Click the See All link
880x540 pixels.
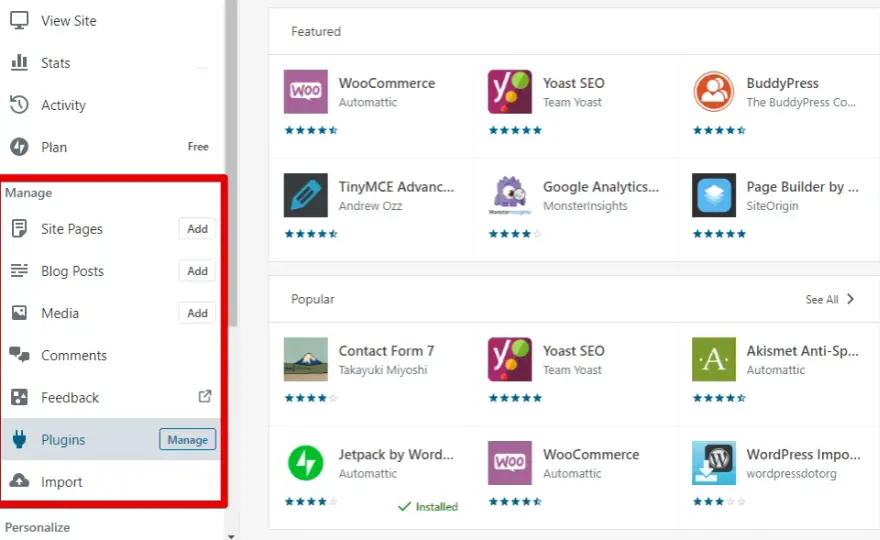[822, 300]
